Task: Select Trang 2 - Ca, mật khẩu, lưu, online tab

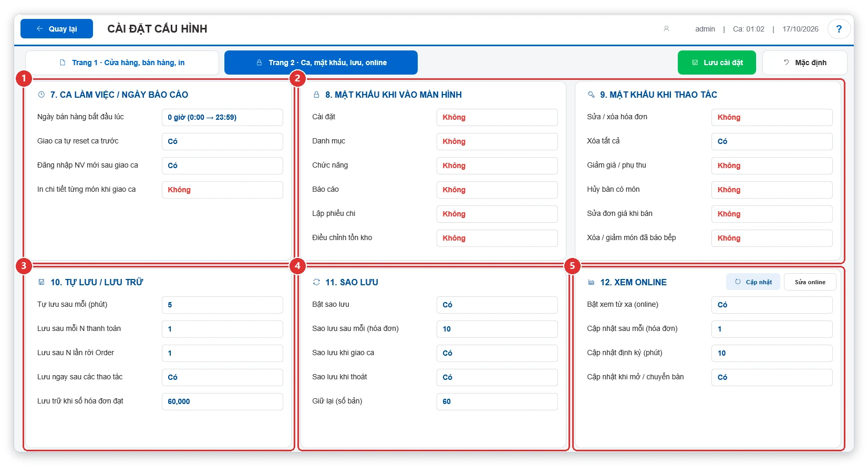Action: [x=321, y=63]
